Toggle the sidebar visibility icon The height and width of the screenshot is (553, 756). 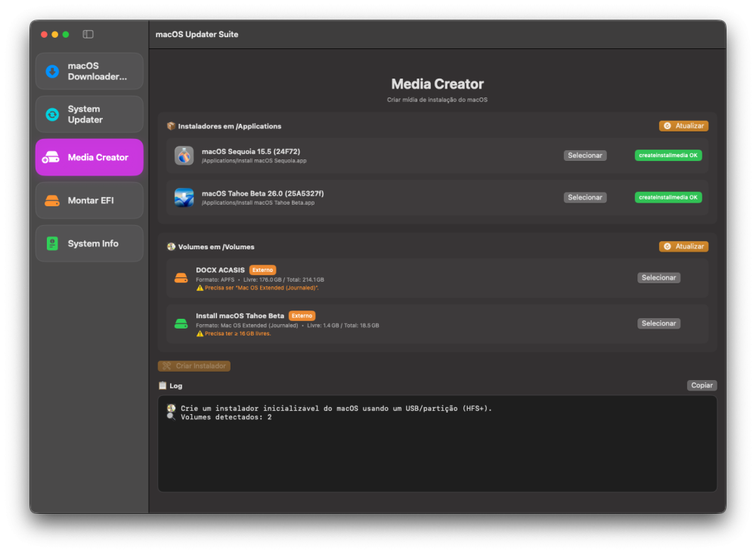click(88, 34)
